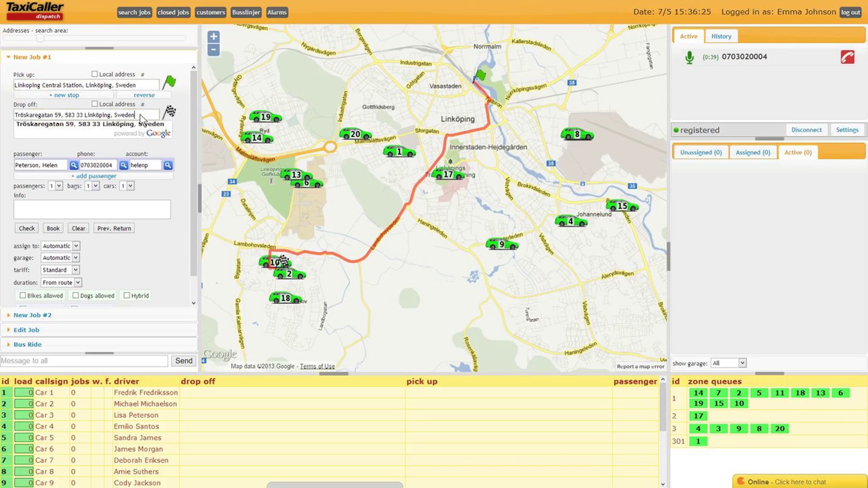Screen dimensions: 868x488
Task: Open the show garage All dropdown
Action: tap(728, 363)
